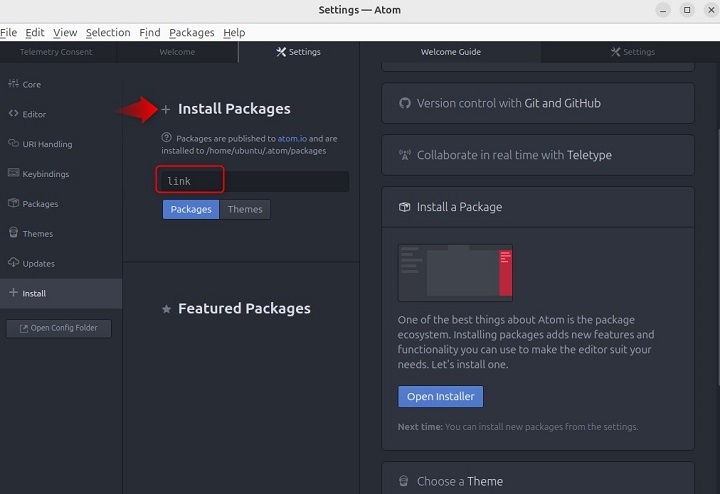Click the Keybindings keyboard icon

13,173
